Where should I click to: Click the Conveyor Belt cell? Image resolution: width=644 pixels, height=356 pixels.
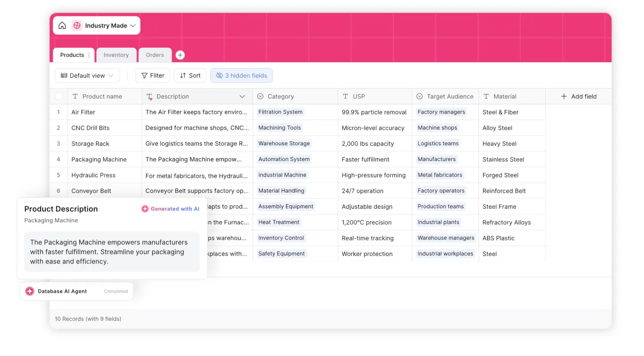(105, 191)
